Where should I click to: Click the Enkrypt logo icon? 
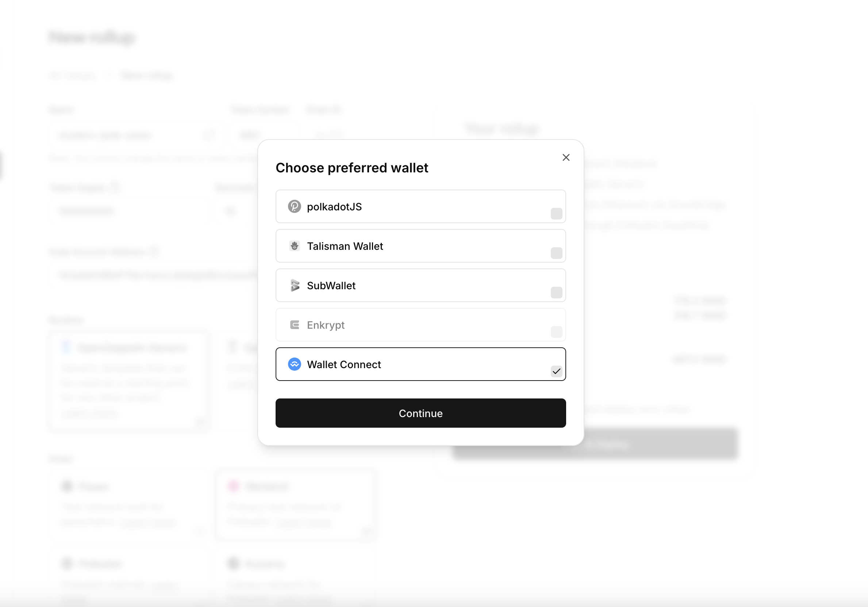tap(295, 324)
